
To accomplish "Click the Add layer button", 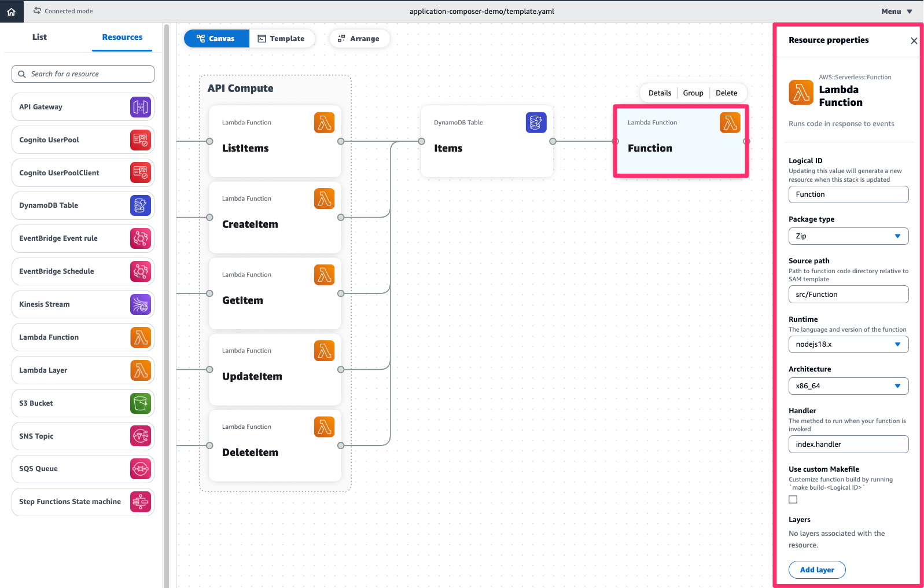I will [x=817, y=570].
